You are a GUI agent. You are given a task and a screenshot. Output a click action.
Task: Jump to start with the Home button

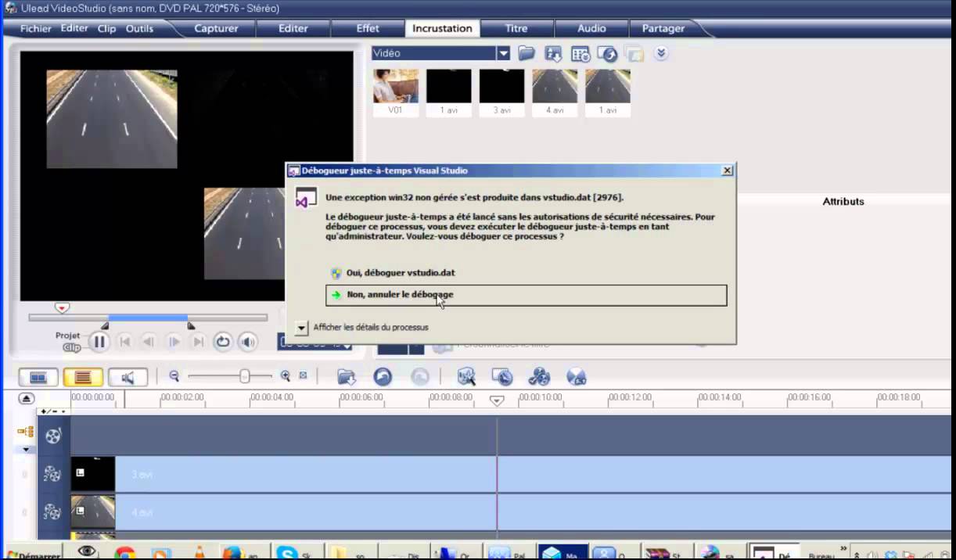pyautogui.click(x=124, y=342)
